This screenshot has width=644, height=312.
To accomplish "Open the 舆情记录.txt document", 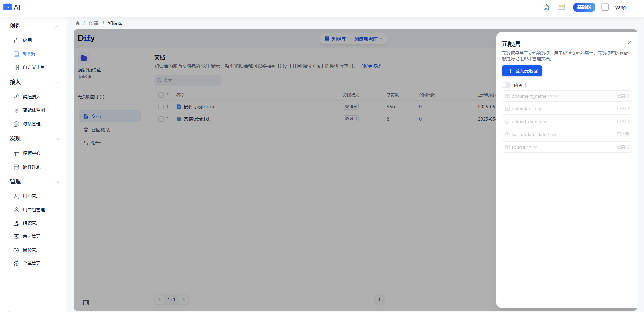I will [x=197, y=119].
